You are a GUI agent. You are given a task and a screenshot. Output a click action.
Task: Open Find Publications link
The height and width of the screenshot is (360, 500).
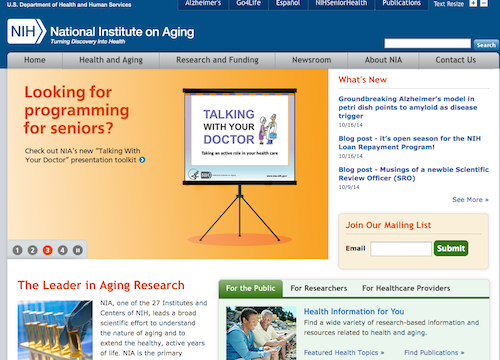(434, 353)
